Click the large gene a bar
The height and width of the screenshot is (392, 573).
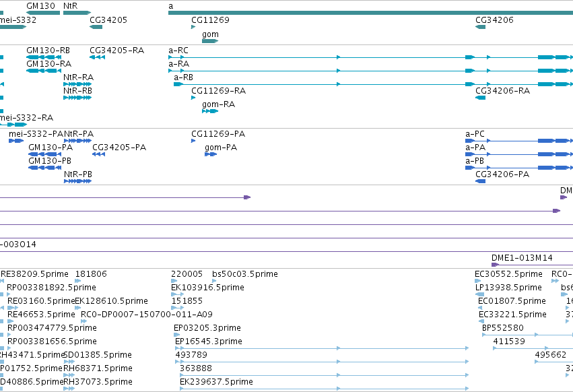click(370, 13)
